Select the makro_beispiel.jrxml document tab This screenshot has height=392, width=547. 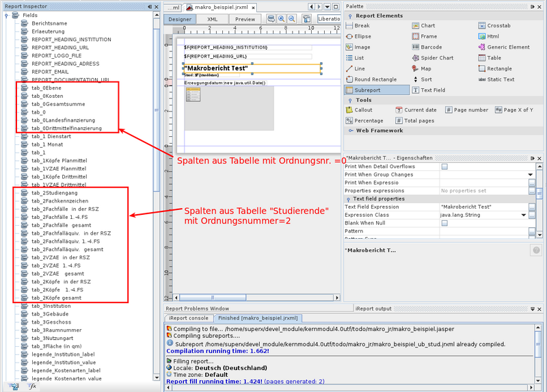pyautogui.click(x=221, y=8)
